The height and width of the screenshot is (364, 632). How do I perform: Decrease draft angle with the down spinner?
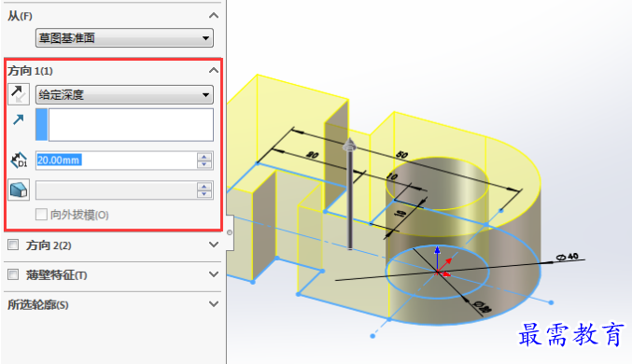coord(204,194)
